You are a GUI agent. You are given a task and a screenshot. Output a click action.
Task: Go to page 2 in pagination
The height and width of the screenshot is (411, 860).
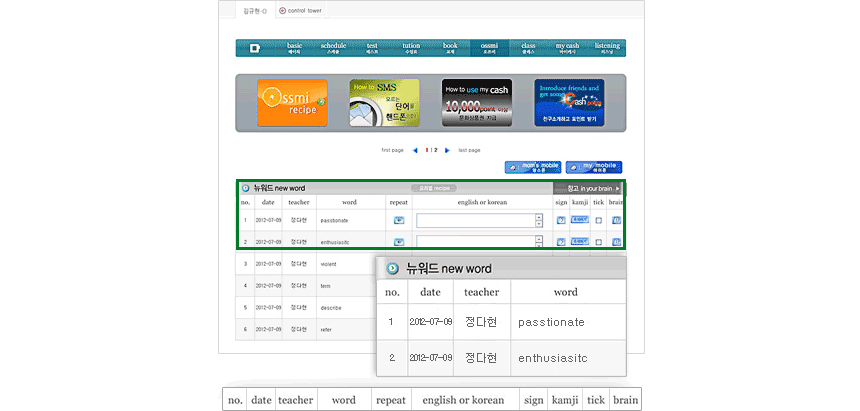435,150
